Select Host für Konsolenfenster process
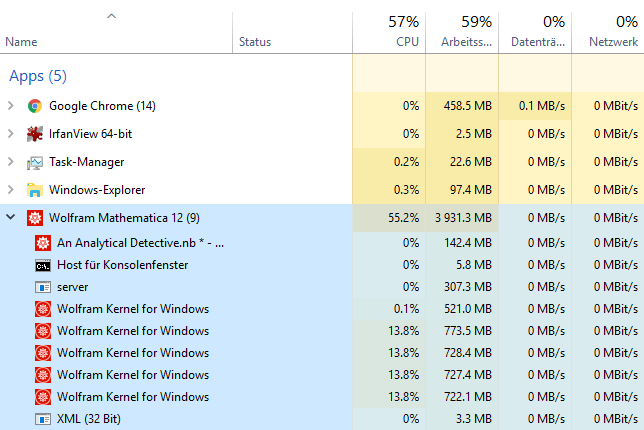Viewport: 644px width, 430px height. [322, 265]
